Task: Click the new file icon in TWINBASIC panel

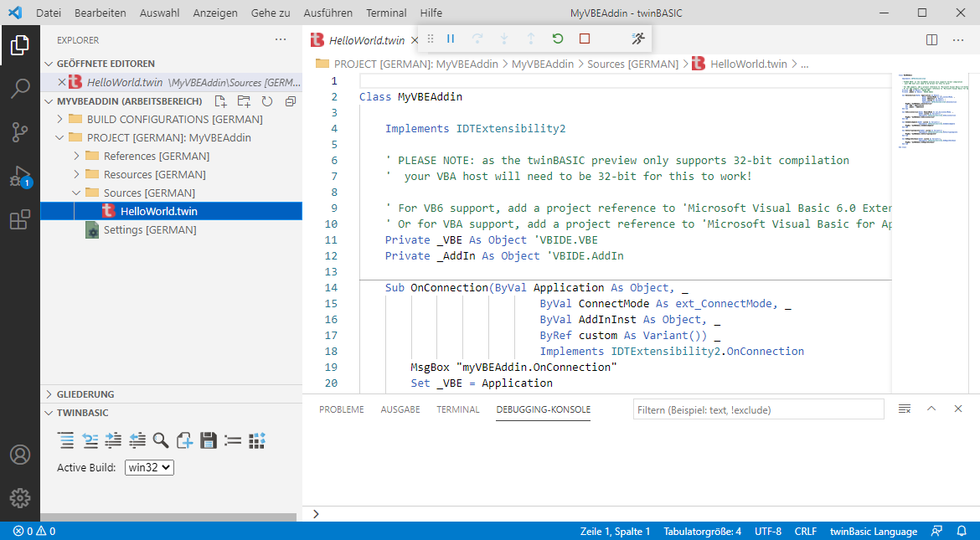Action: pyautogui.click(x=184, y=440)
